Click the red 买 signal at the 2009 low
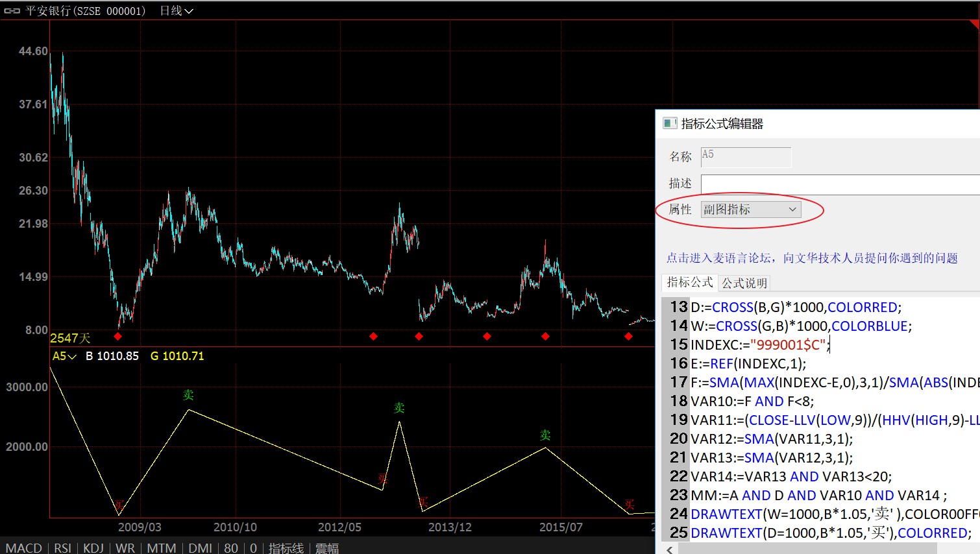The height and width of the screenshot is (554, 980). [119, 505]
